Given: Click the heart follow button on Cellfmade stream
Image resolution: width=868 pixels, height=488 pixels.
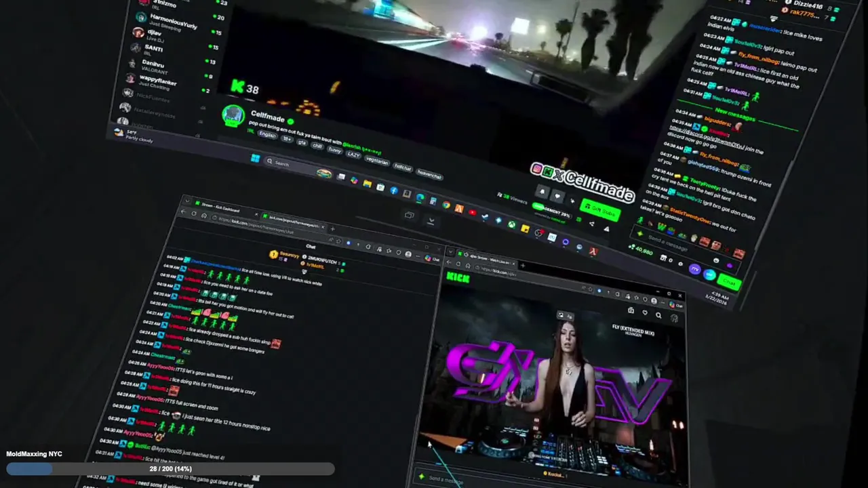Looking at the screenshot, I should click(557, 196).
